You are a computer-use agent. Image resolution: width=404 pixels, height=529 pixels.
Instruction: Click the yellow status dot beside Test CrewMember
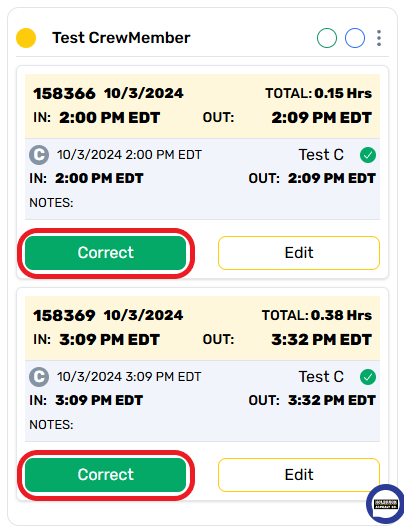(x=26, y=38)
